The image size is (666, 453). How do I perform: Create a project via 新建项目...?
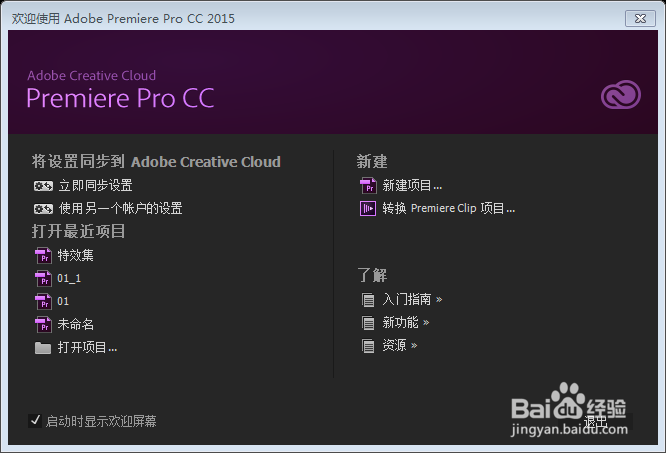(412, 186)
